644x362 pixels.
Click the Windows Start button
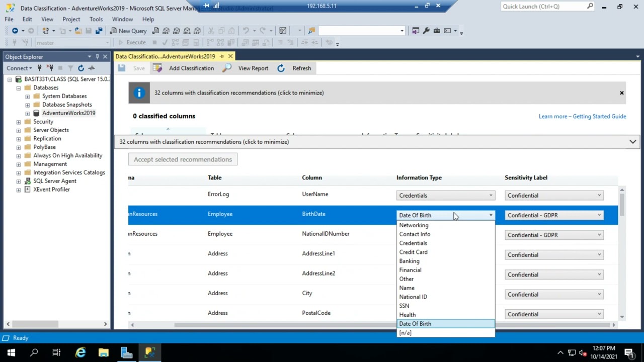(11, 352)
